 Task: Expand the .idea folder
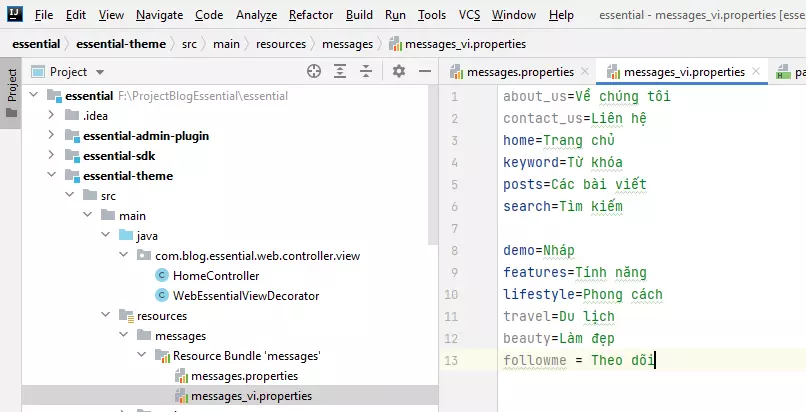53,116
